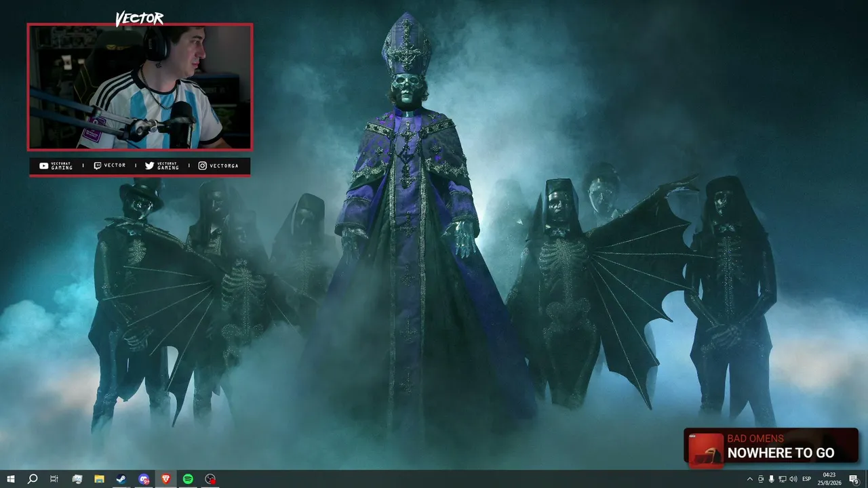Screen dimensions: 868x488
Task: Open Discord from the taskbar
Action: pyautogui.click(x=144, y=479)
